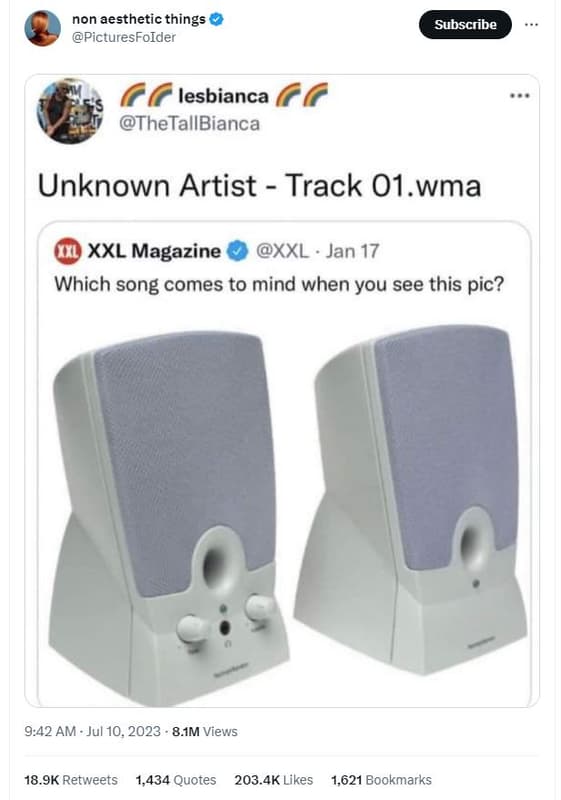Screen dimensions: 561x800
Task: Open the XXL Magazine account name
Action: pos(155,251)
